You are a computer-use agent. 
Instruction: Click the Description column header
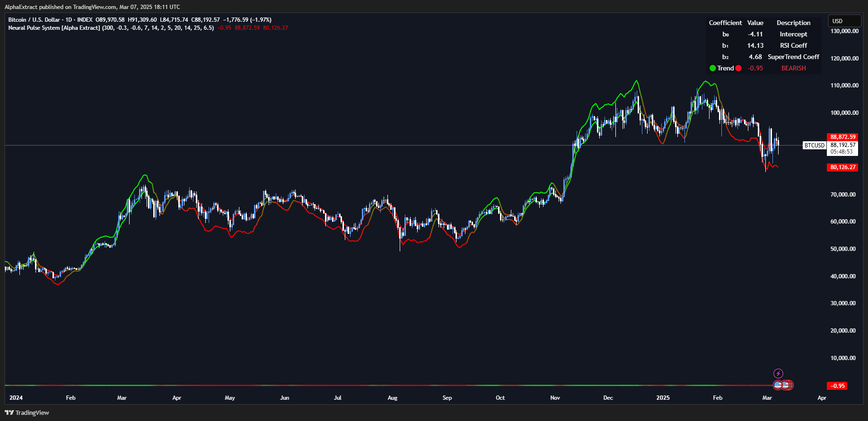[x=793, y=23]
